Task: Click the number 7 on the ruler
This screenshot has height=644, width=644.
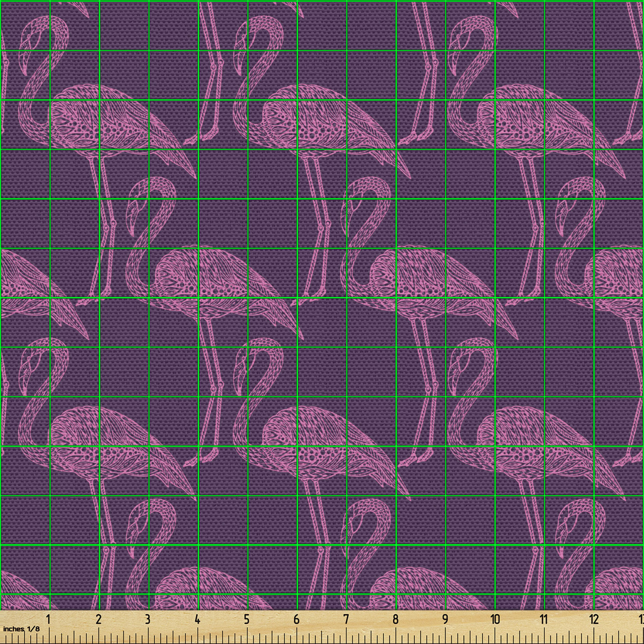Action: pos(346,620)
